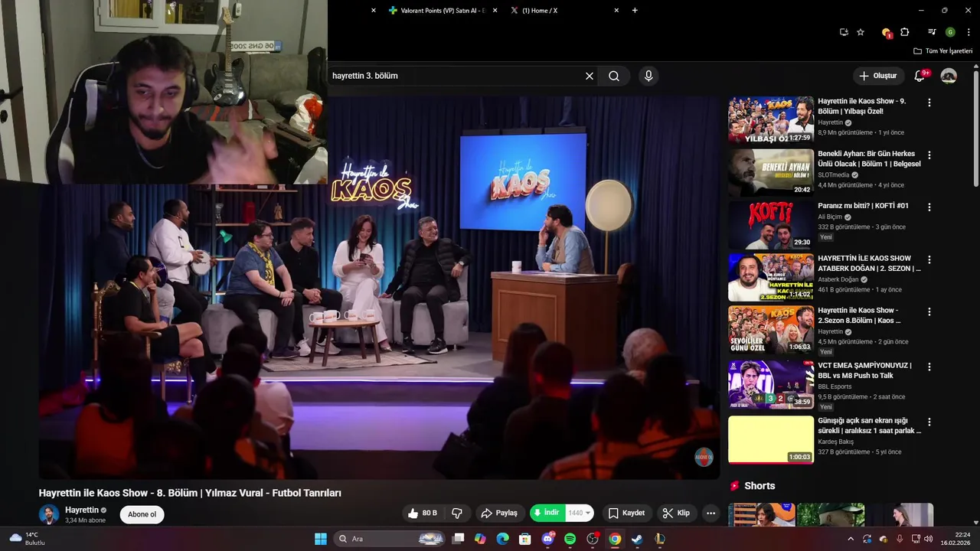Show hidden system tray icons chevron

click(850, 539)
